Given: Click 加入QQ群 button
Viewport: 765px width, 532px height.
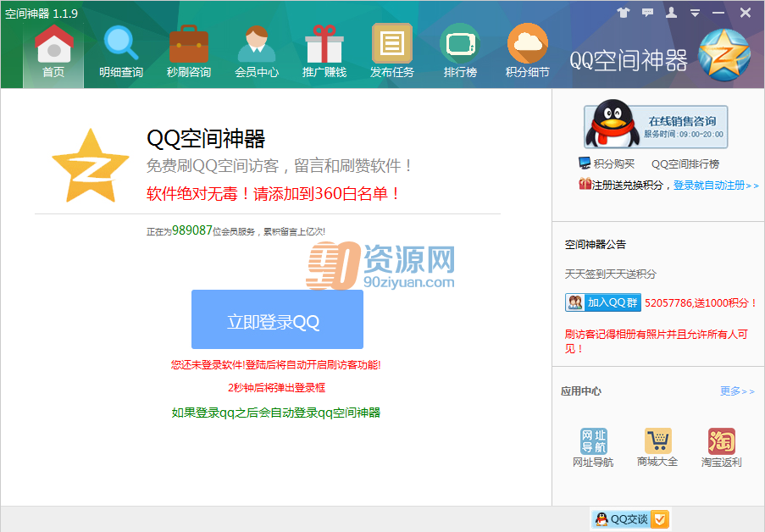Looking at the screenshot, I should tap(603, 302).
